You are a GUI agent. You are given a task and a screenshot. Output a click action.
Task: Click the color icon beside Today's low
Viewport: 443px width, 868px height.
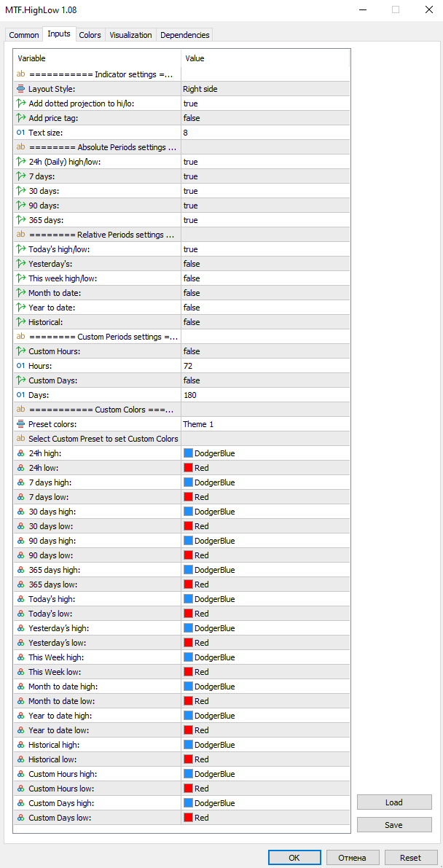coord(20,614)
